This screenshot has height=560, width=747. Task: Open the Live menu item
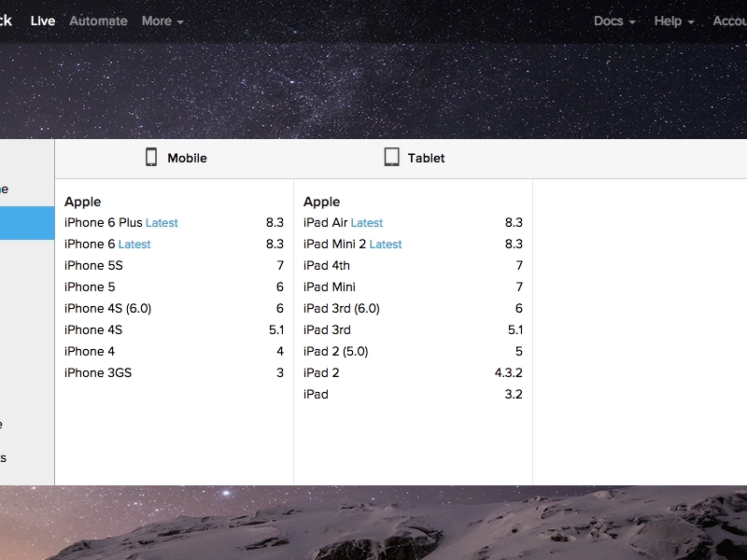[43, 21]
